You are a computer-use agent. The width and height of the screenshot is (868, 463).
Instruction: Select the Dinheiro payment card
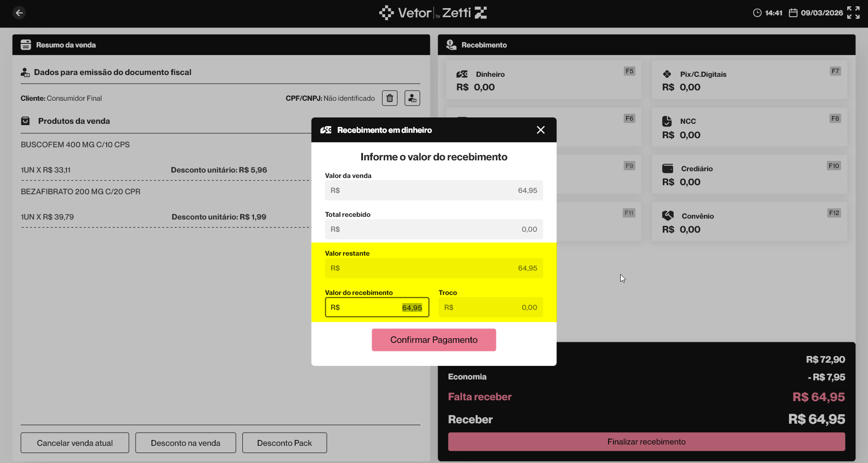tap(544, 80)
